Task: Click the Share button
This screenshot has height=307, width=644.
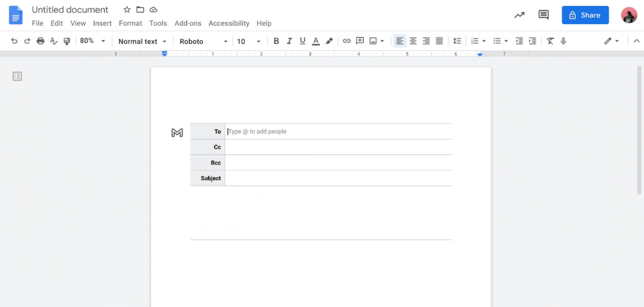Action: [x=585, y=15]
